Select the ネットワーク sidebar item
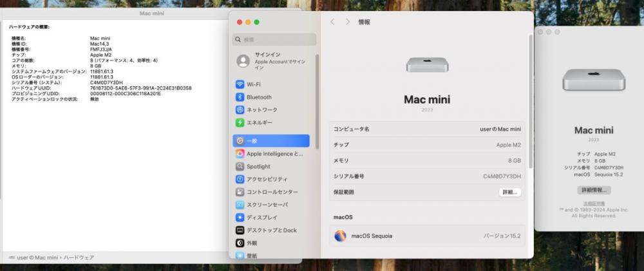Screen dimensions: 644x271 pos(271,110)
